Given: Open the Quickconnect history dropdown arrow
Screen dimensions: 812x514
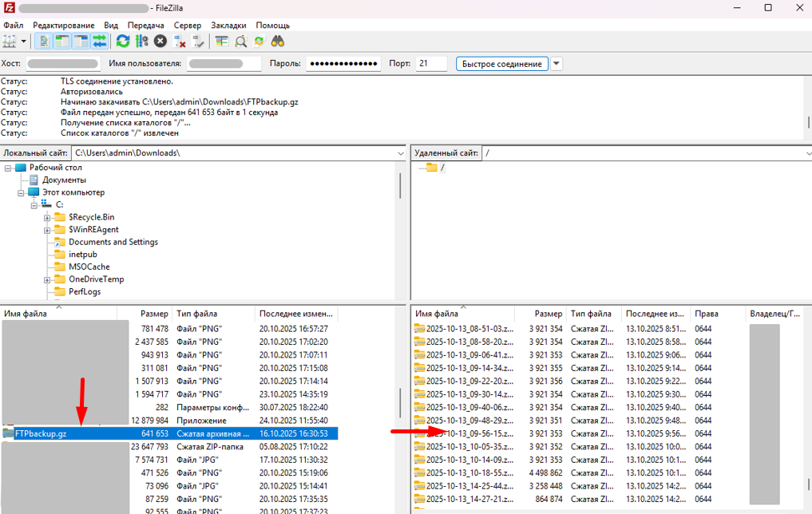Looking at the screenshot, I should pos(557,64).
